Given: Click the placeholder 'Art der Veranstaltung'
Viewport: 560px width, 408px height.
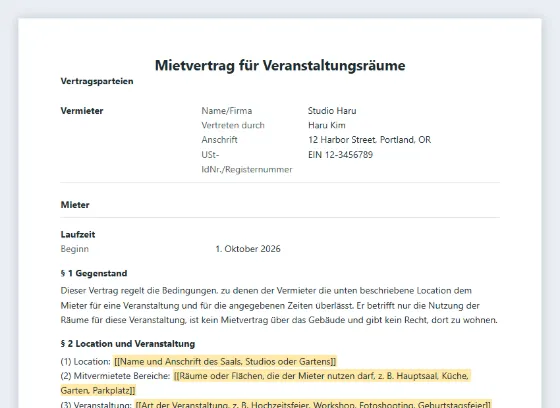Looking at the screenshot, I should pos(314,404).
